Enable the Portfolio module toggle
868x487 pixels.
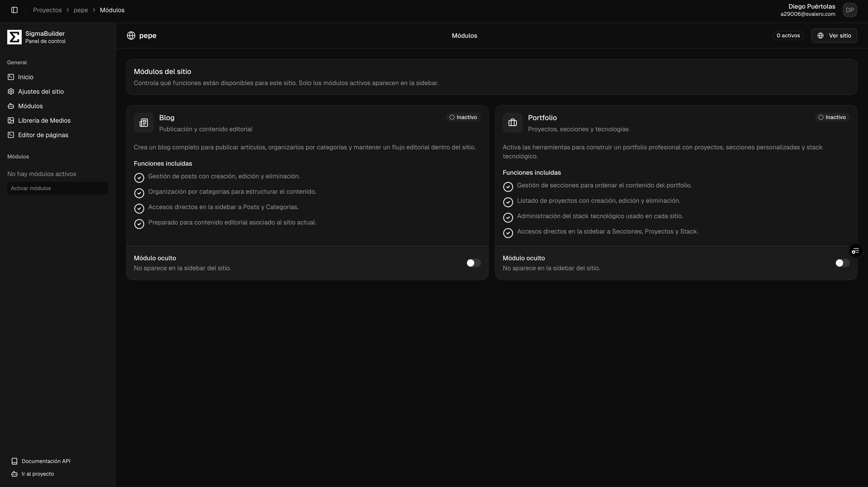(x=842, y=263)
